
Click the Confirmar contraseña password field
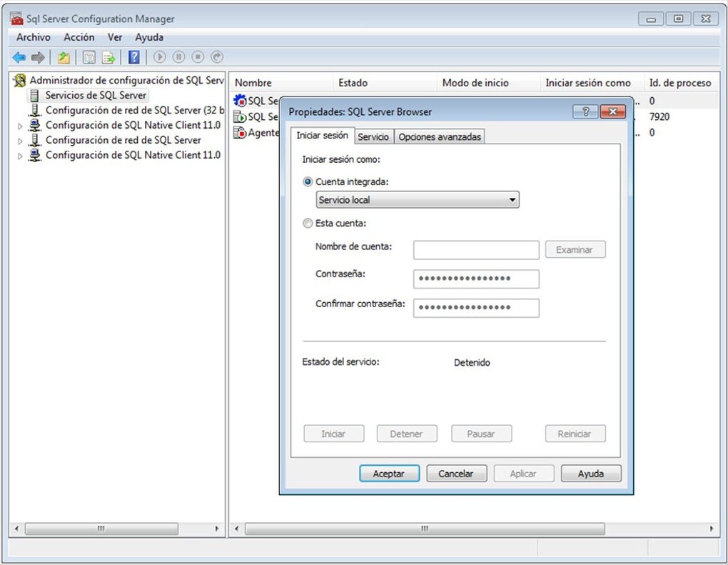click(476, 308)
